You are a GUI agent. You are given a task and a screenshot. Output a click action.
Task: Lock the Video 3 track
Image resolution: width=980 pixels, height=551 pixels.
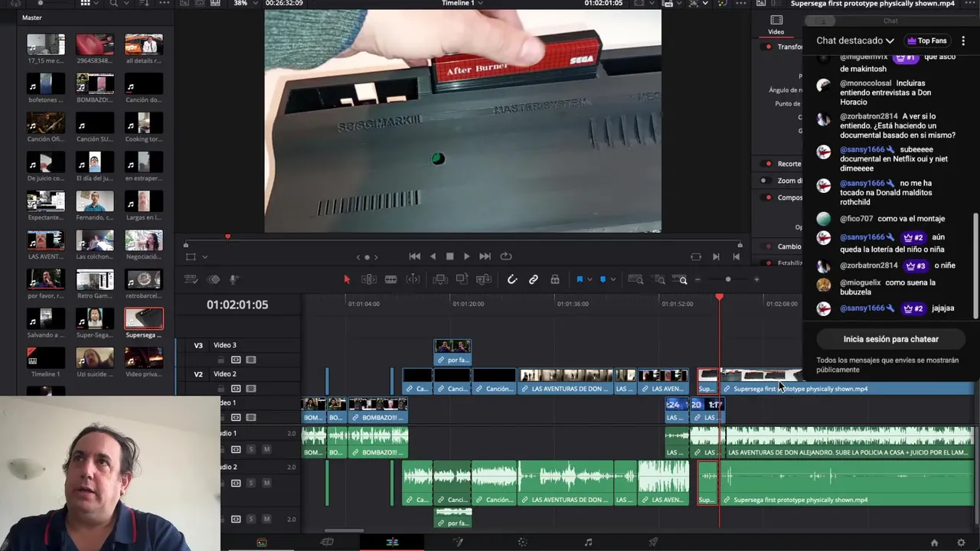[x=221, y=360]
